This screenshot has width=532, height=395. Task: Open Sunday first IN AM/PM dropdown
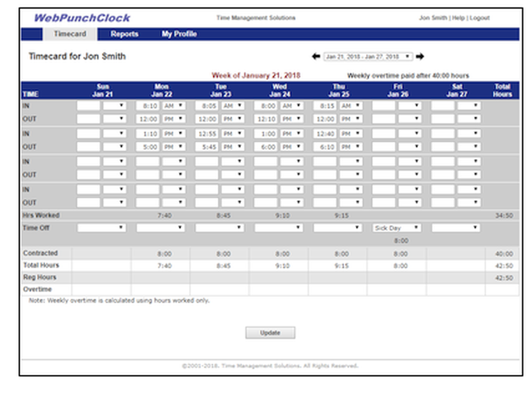pyautogui.click(x=115, y=106)
